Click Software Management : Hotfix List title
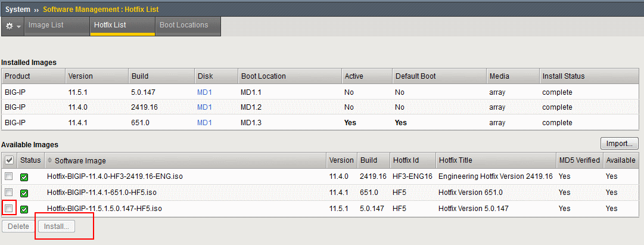Image resolution: width=644 pixels, height=245 pixels. pyautogui.click(x=101, y=9)
